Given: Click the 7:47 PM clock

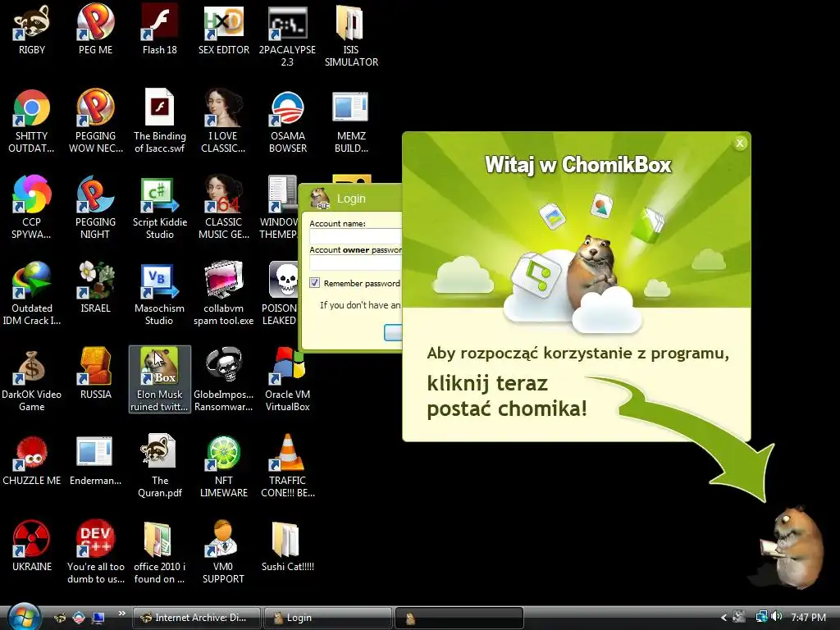Looking at the screenshot, I should click(808, 618).
